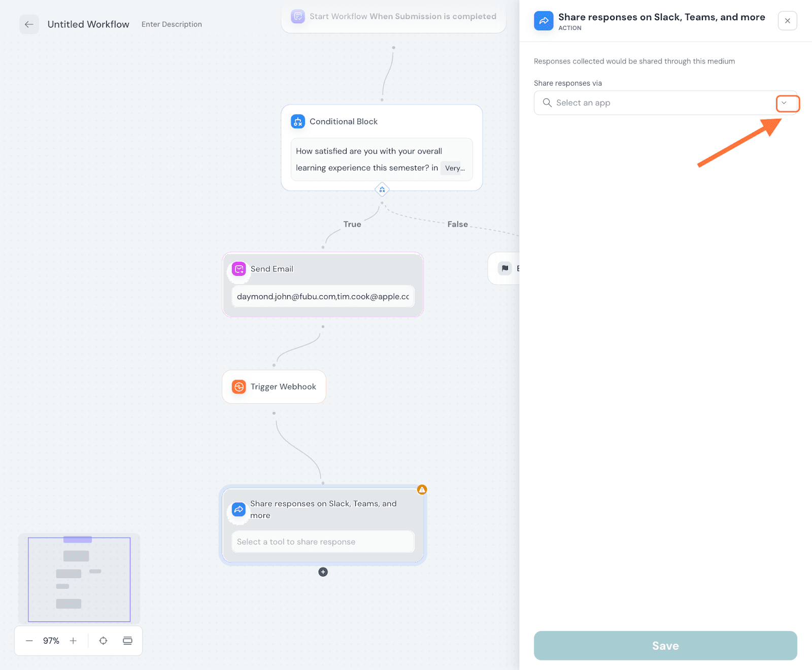Zoom out with the minus button
The width and height of the screenshot is (812, 670).
pyautogui.click(x=29, y=641)
